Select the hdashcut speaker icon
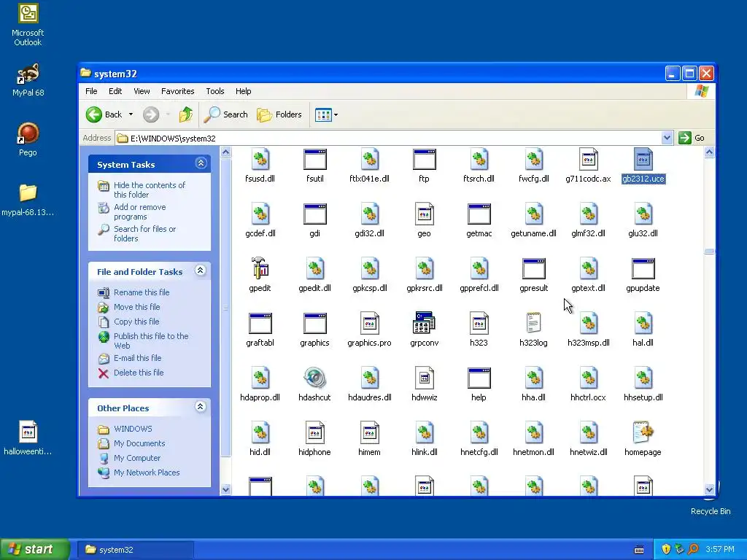Screen dimensions: 747x560 coord(314,378)
